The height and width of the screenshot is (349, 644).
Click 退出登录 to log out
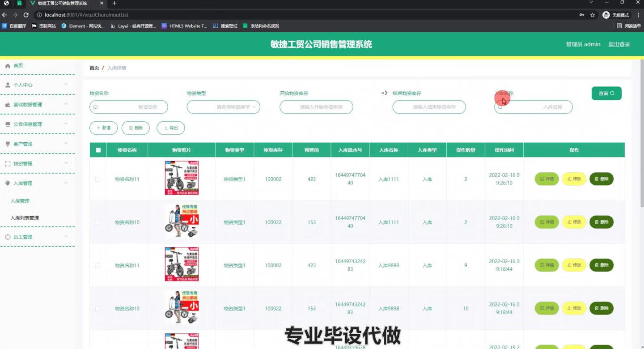click(x=619, y=44)
